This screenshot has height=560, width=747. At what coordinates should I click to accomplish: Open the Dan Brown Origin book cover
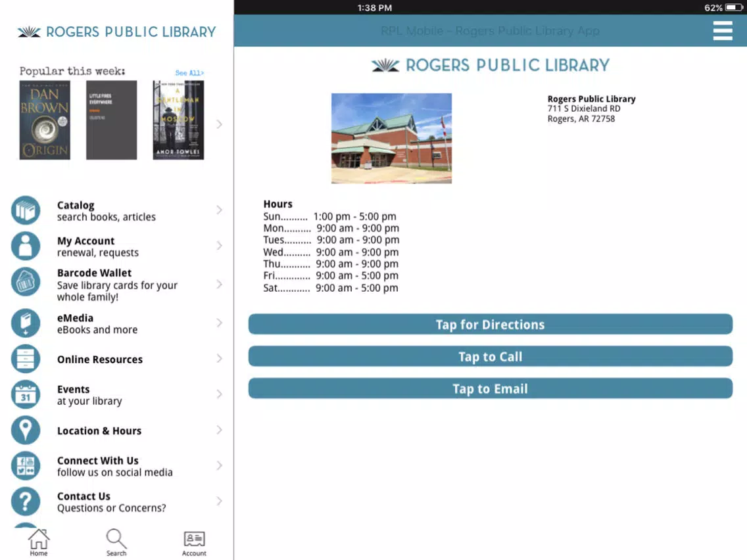[x=45, y=120]
